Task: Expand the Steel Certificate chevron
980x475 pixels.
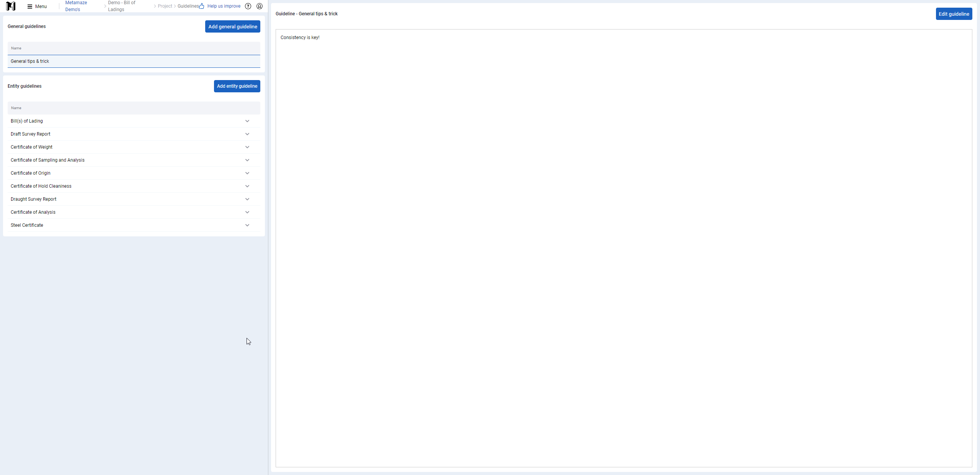Action: [x=247, y=225]
